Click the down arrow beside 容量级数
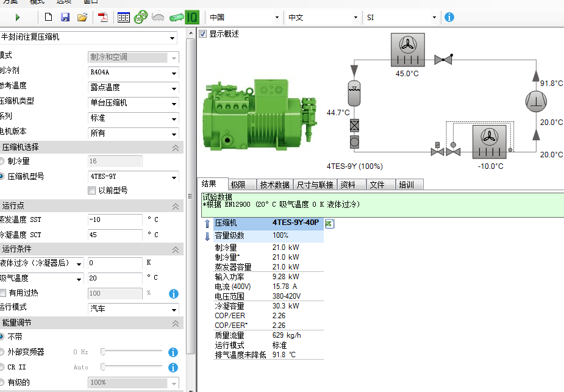Screen dimensions: 564x392 207,237
